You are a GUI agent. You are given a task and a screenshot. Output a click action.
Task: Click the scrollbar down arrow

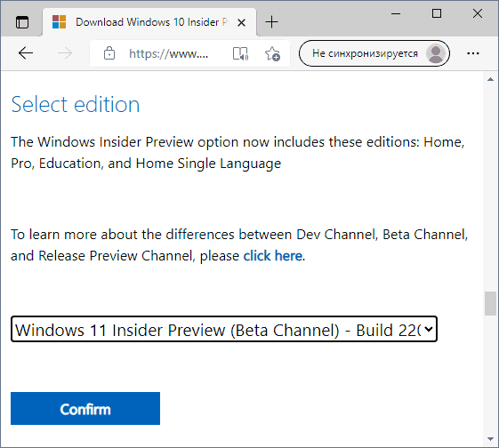(490, 439)
